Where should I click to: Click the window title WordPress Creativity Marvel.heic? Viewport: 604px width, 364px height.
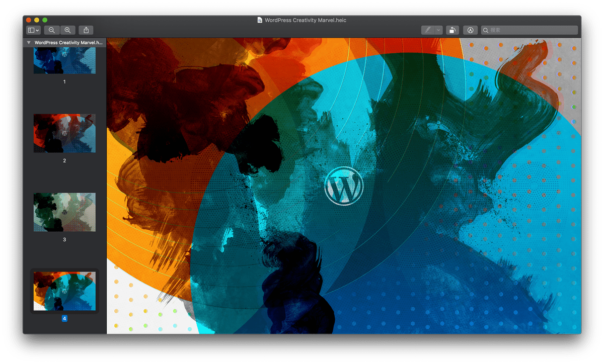[306, 20]
